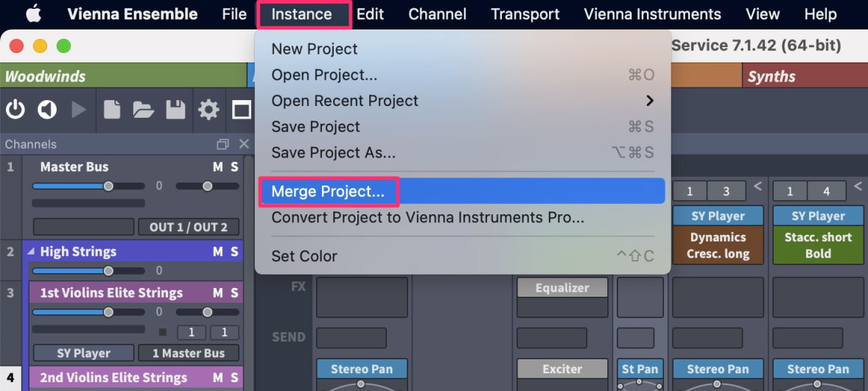The image size is (868, 391).
Task: Mute the Master Bus channel
Action: (217, 167)
